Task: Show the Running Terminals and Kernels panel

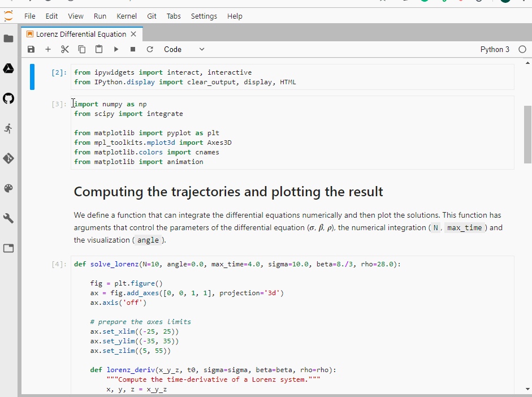Action: point(8,128)
